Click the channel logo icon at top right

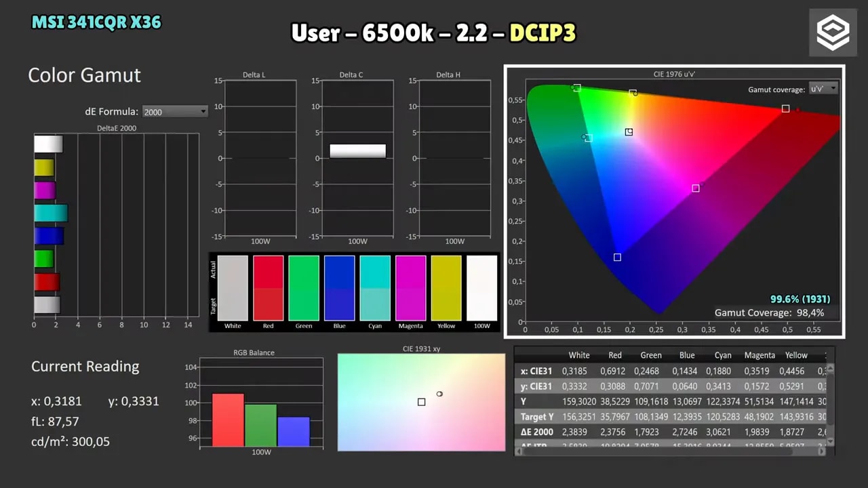833,33
